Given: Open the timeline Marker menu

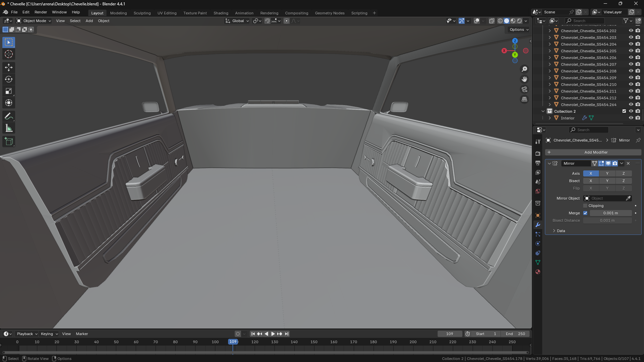Looking at the screenshot, I should [x=82, y=334].
